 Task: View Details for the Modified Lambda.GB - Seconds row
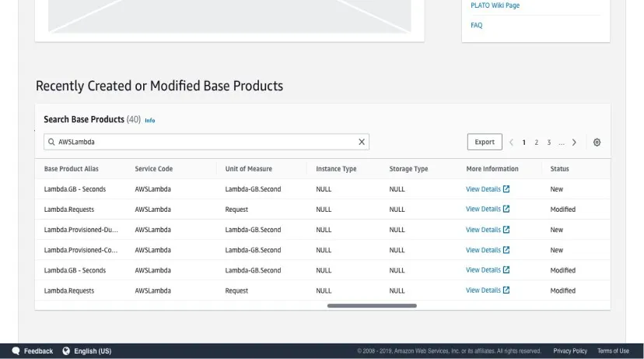(x=488, y=269)
